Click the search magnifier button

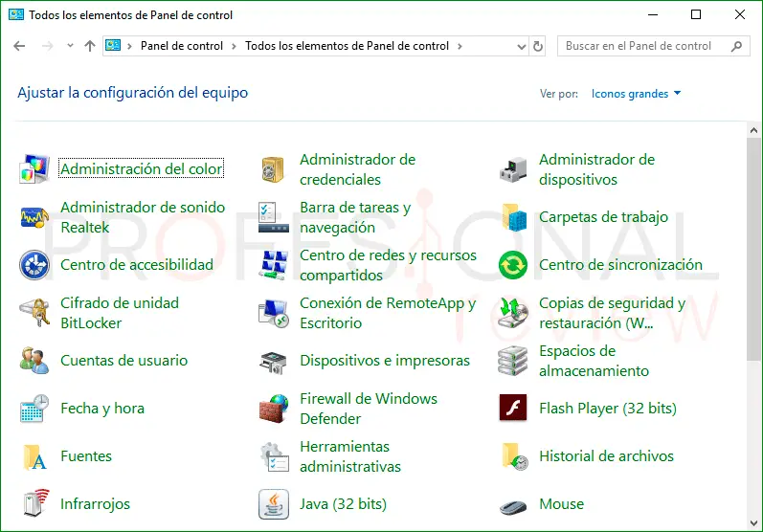point(737,46)
